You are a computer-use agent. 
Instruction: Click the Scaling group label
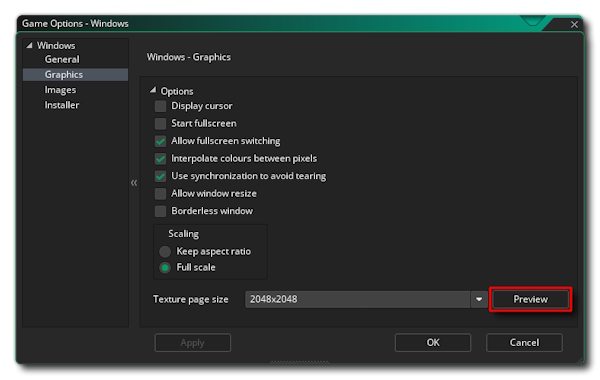coord(183,234)
